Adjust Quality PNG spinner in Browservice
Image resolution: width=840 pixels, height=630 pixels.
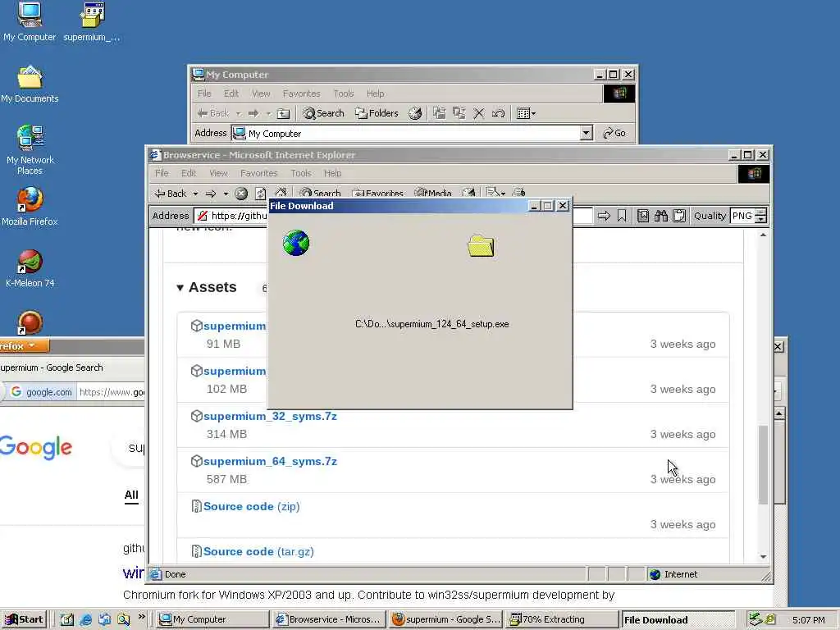(x=760, y=216)
